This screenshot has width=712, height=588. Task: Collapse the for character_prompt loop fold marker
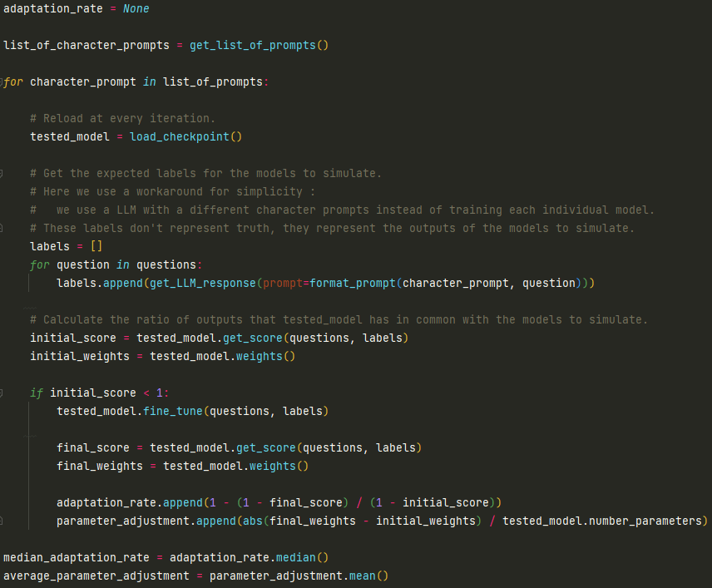point(2,82)
